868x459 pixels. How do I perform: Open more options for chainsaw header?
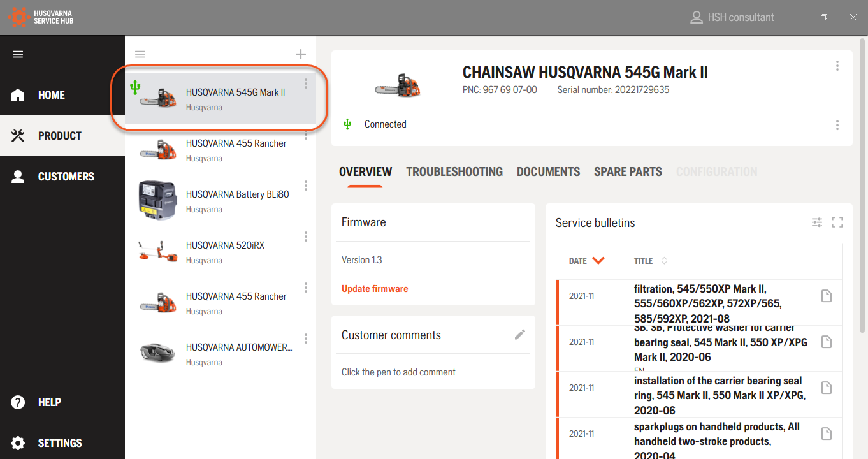click(837, 66)
